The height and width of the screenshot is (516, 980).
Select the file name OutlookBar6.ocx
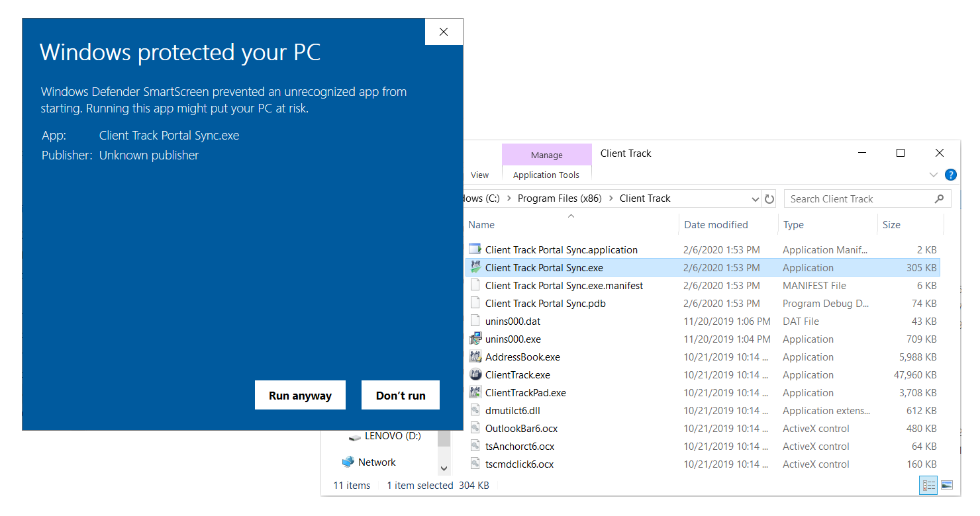point(521,428)
